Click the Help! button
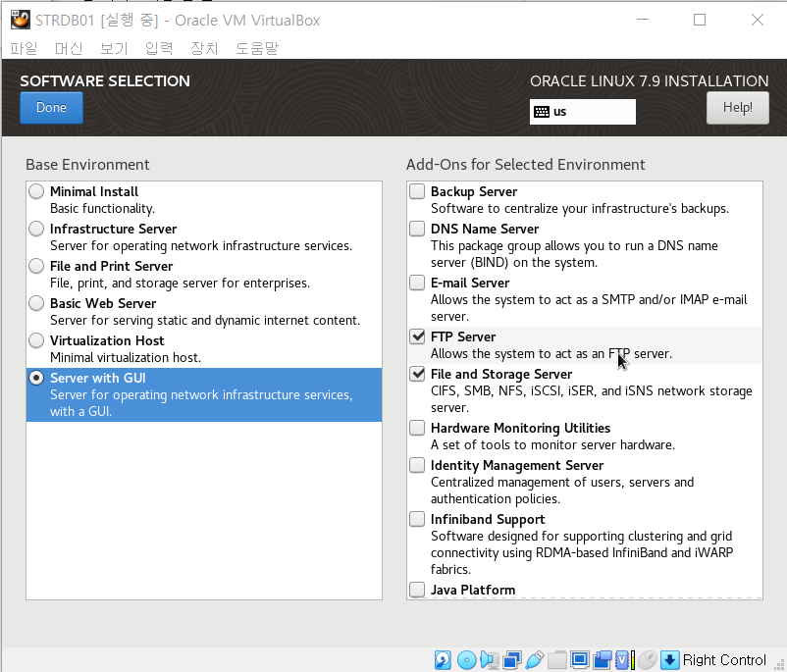This screenshot has height=672, width=787. (x=737, y=107)
